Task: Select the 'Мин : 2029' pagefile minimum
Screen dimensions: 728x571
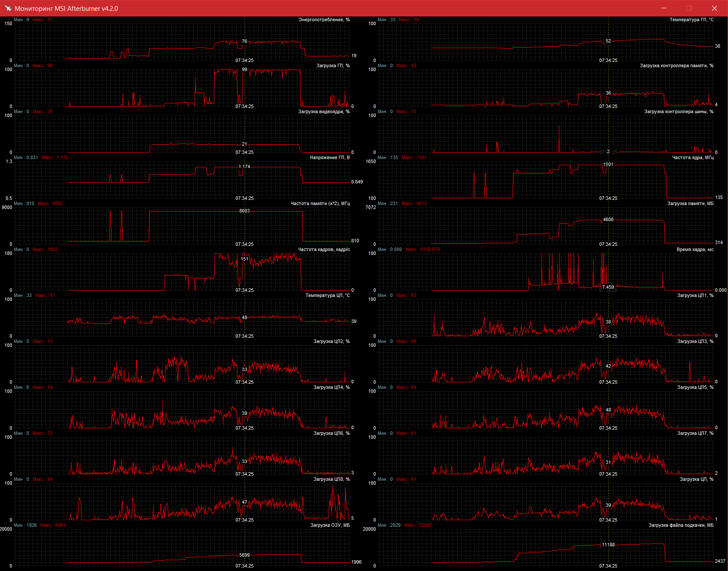Action: (389, 525)
